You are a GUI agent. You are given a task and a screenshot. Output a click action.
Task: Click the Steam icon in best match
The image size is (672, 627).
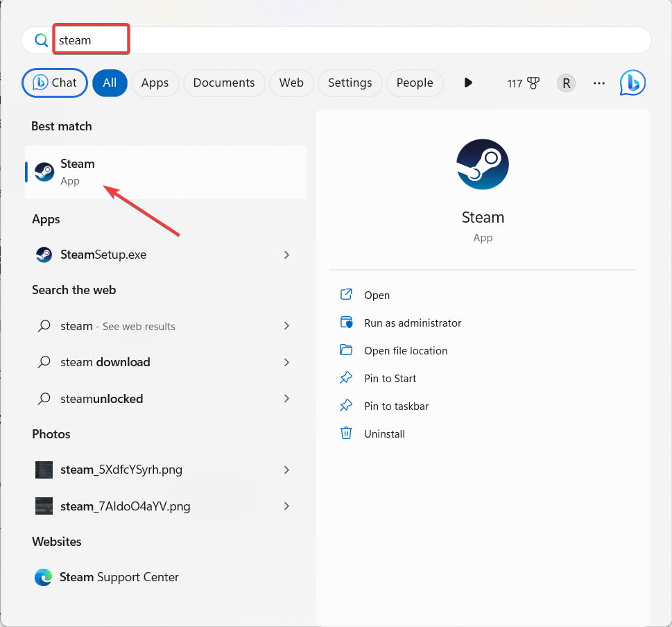pyautogui.click(x=44, y=172)
